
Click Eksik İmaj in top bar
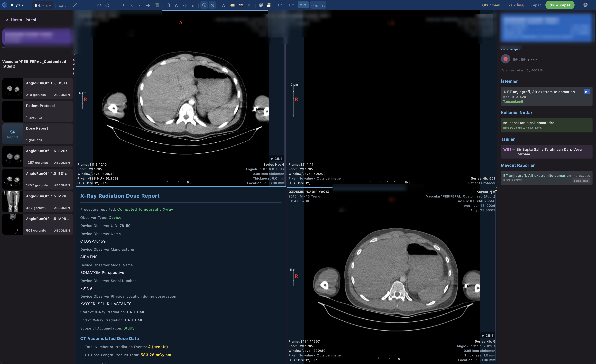click(x=515, y=5)
